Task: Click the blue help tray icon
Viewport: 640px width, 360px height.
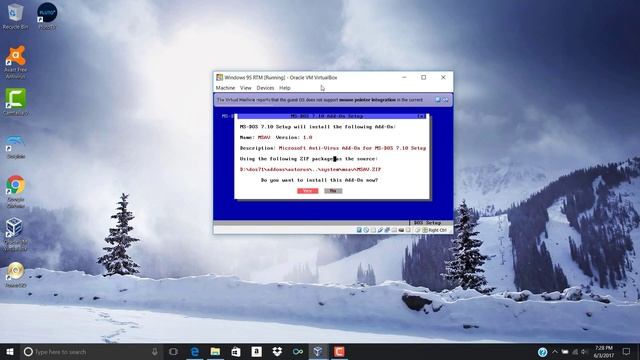Action: coord(542,352)
